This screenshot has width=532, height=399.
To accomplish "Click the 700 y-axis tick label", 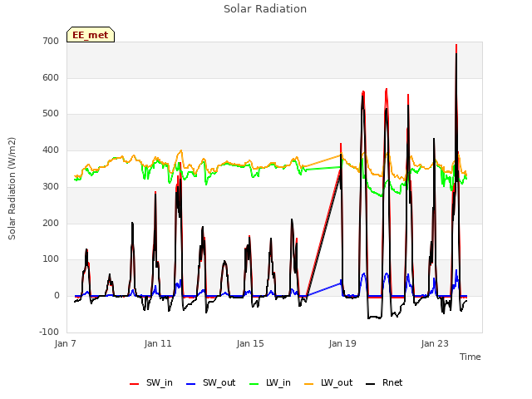I will point(51,42).
